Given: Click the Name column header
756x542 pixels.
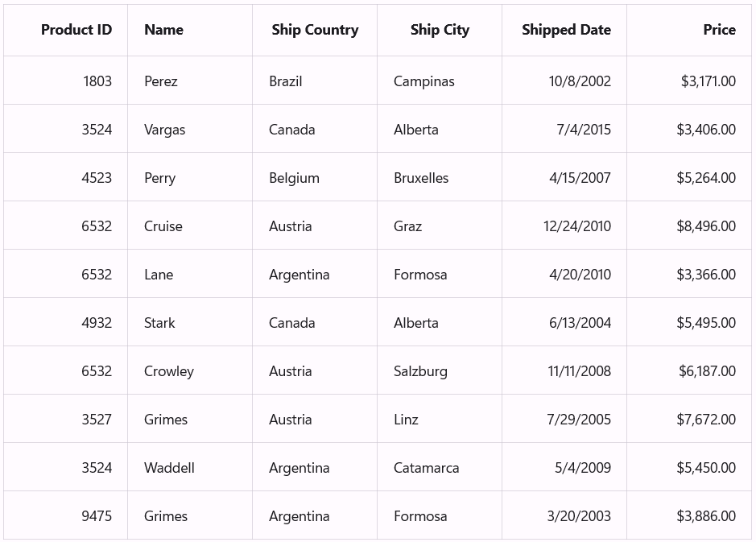Looking at the screenshot, I should click(x=163, y=30).
